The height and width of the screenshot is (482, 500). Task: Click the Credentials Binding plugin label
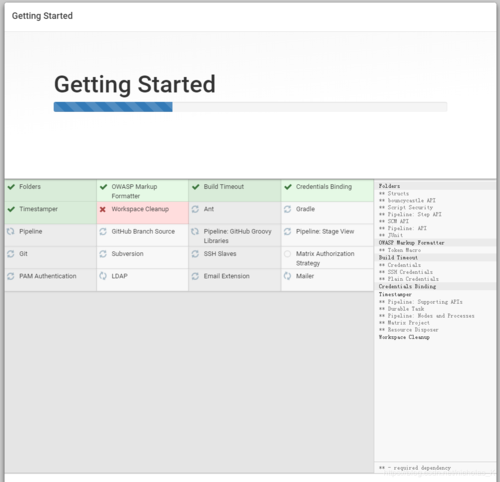click(x=324, y=187)
